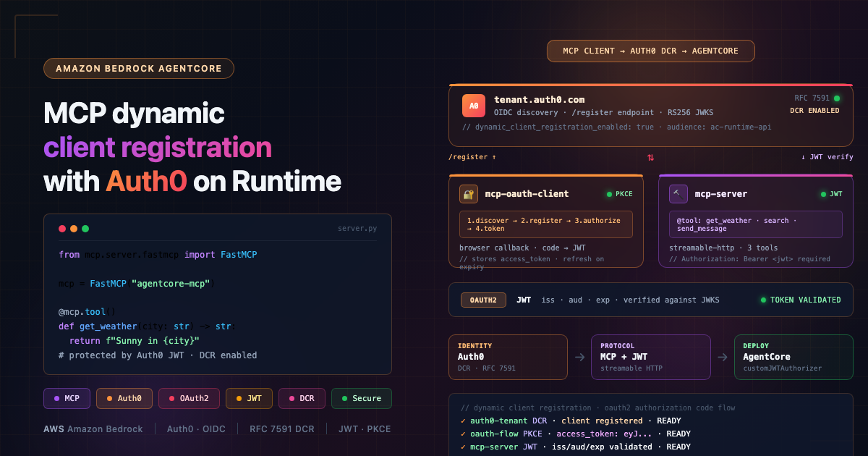The width and height of the screenshot is (868, 456).
Task: Click the tenant.auth0.com title
Action: pos(540,100)
